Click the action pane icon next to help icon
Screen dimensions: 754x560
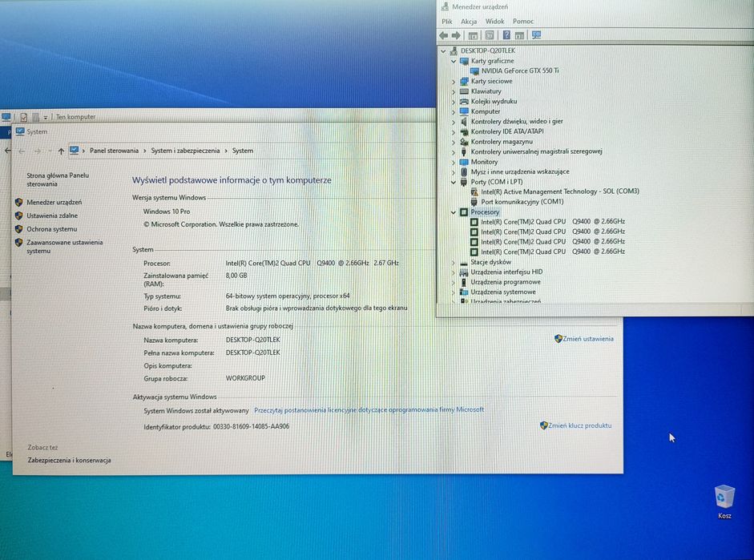point(519,35)
